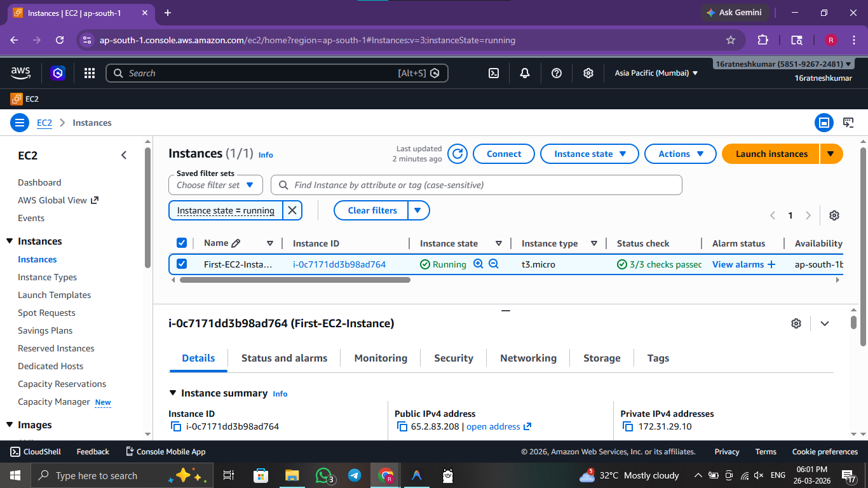Viewport: 868px width, 488px height.
Task: Open the Instance state dropdown button
Action: point(590,154)
